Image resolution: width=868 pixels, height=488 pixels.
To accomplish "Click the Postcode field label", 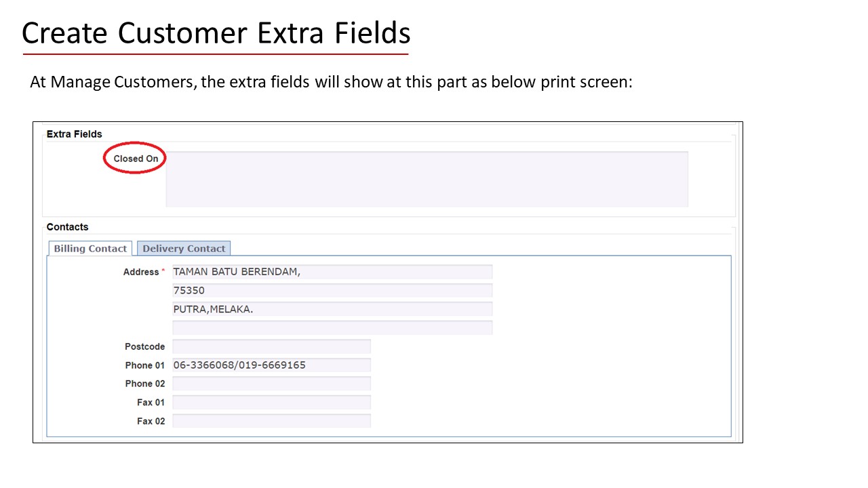I will [144, 346].
